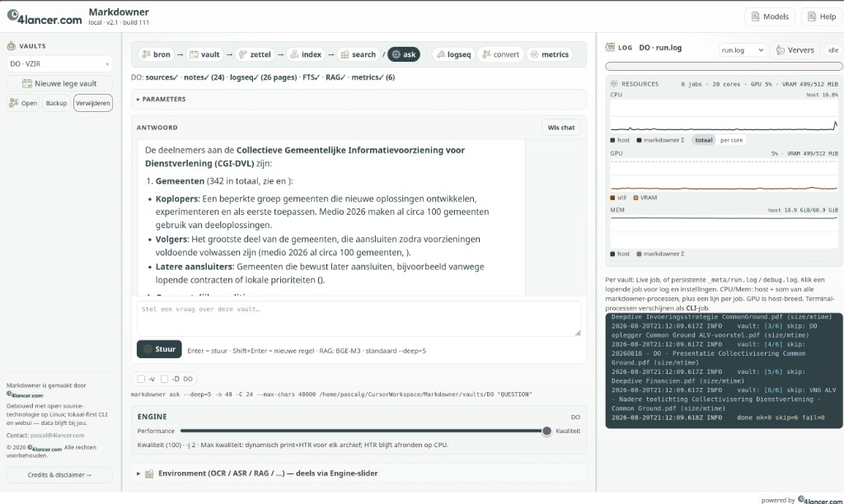Viewport: 844px width, 504px height.
Task: Clear chat with Wis chat button
Action: click(560, 128)
